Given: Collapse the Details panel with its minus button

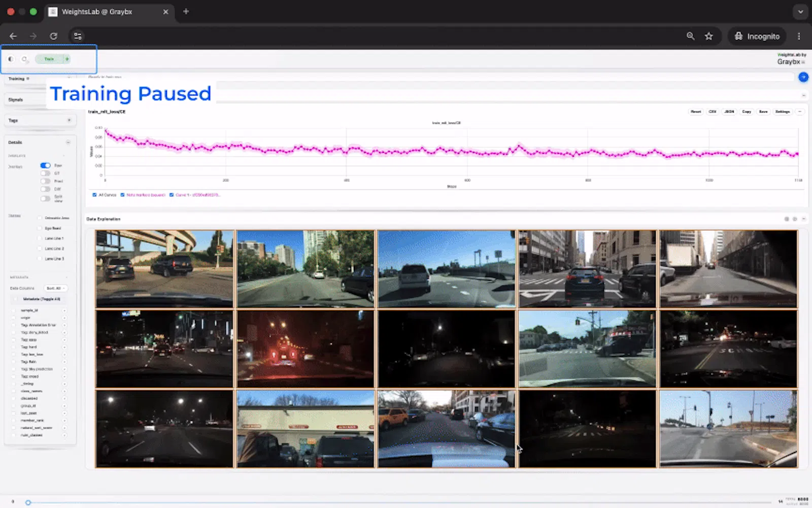Looking at the screenshot, I should click(68, 142).
